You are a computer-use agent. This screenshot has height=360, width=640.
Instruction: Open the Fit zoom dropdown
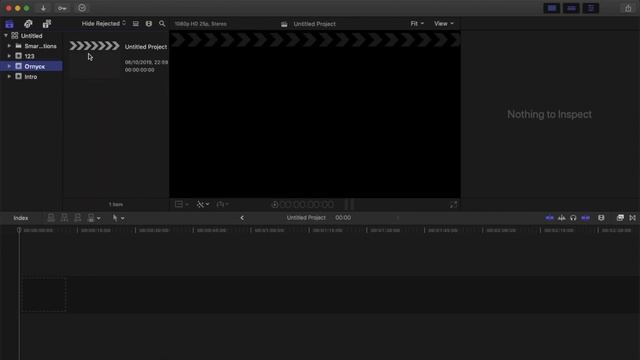(x=417, y=24)
